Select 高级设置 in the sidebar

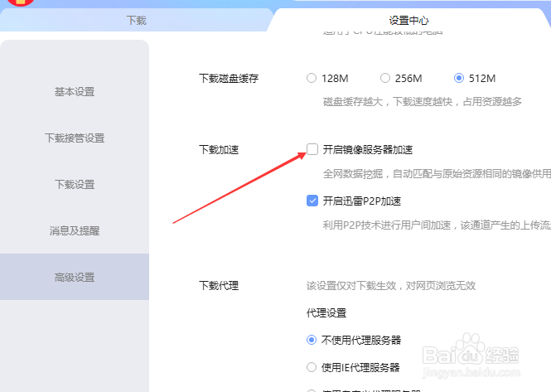[75, 277]
